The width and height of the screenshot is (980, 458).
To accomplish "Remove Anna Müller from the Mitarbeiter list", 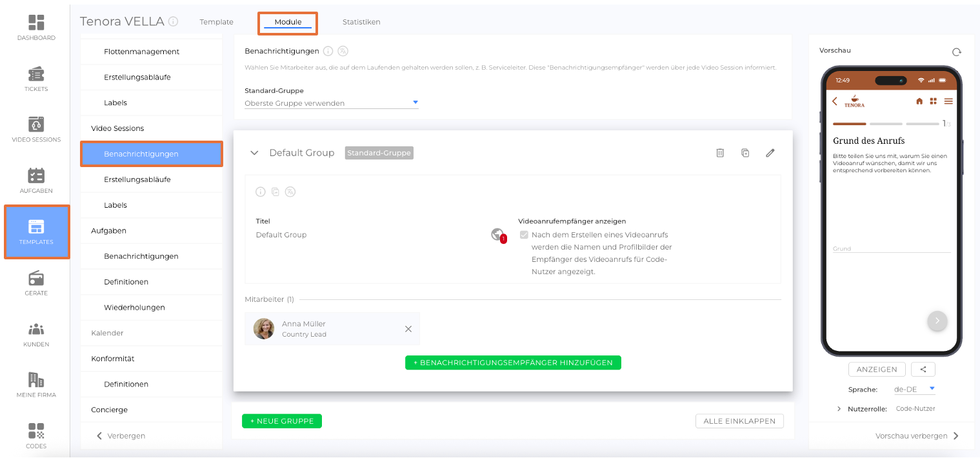I will coord(408,329).
